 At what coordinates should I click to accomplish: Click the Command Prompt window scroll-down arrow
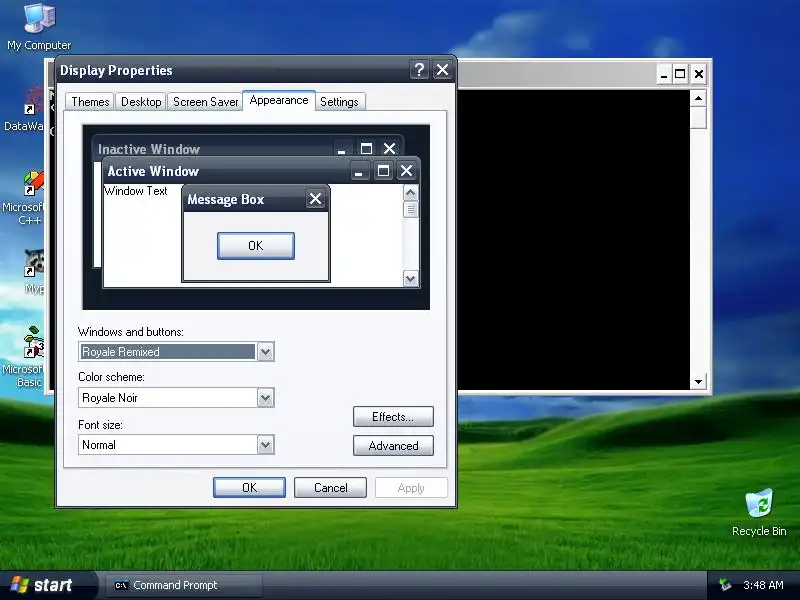point(698,381)
